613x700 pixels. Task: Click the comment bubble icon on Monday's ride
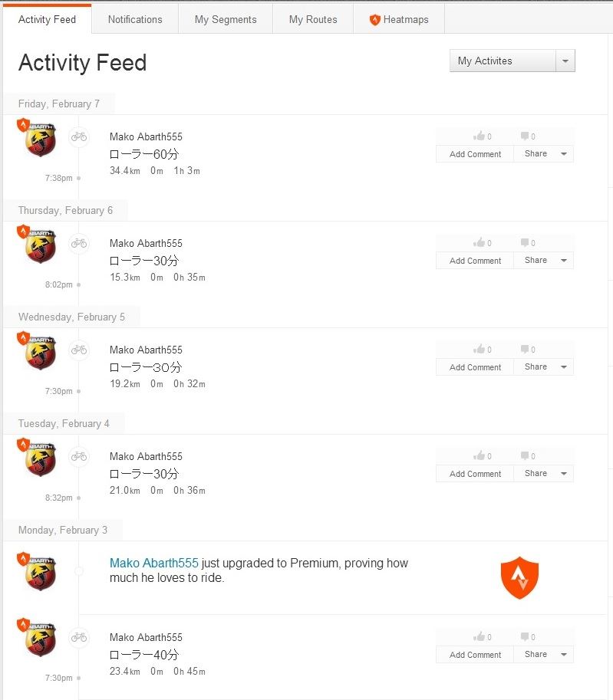tap(525, 636)
